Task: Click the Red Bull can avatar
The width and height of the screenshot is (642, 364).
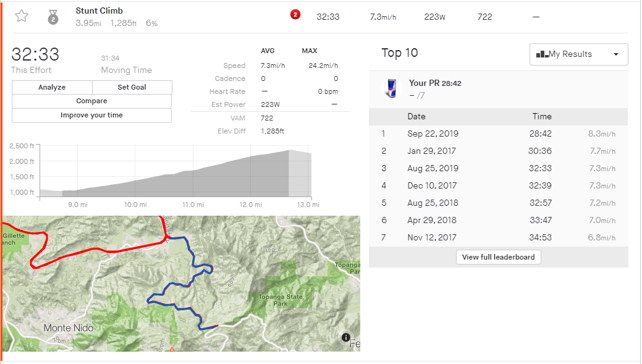Action: click(391, 88)
